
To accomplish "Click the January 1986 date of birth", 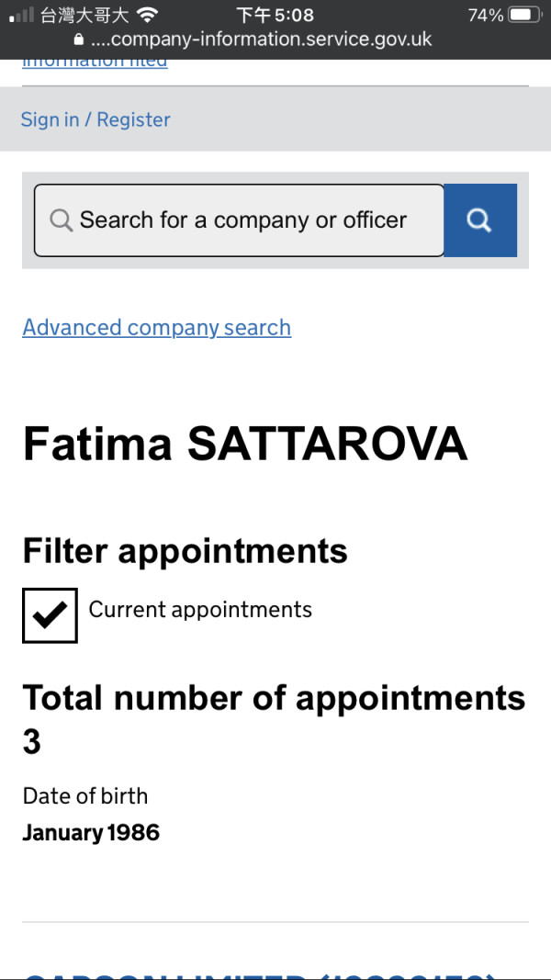I will [x=91, y=833].
